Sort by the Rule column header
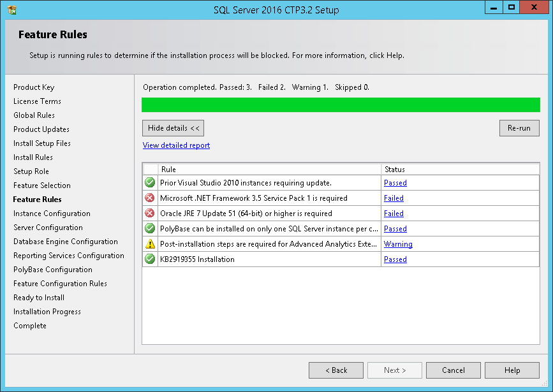This screenshot has width=553, height=392. (269, 169)
